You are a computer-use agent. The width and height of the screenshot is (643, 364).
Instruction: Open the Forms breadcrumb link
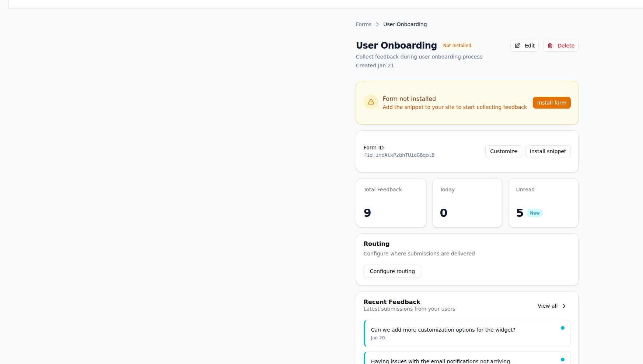point(363,24)
